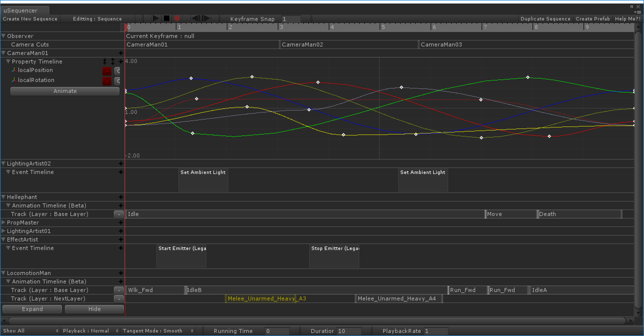Image resolution: width=644 pixels, height=336 pixels.
Task: Open Tangent Mode : Smooth dropdown
Action: (x=158, y=331)
